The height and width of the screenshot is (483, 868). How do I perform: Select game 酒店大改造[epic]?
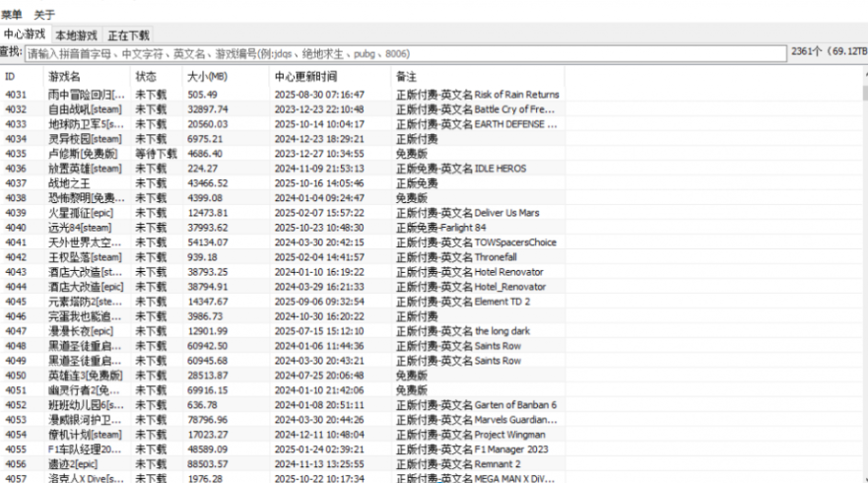tap(86, 287)
